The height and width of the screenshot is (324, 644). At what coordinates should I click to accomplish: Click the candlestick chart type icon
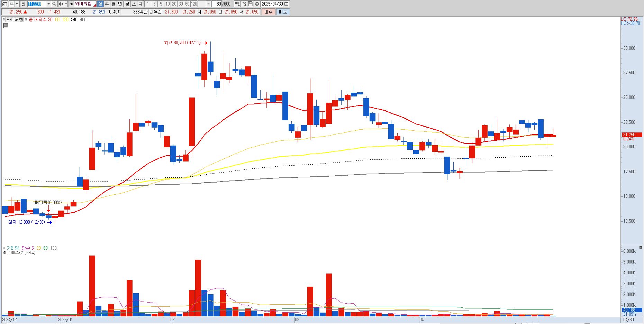[237, 4]
